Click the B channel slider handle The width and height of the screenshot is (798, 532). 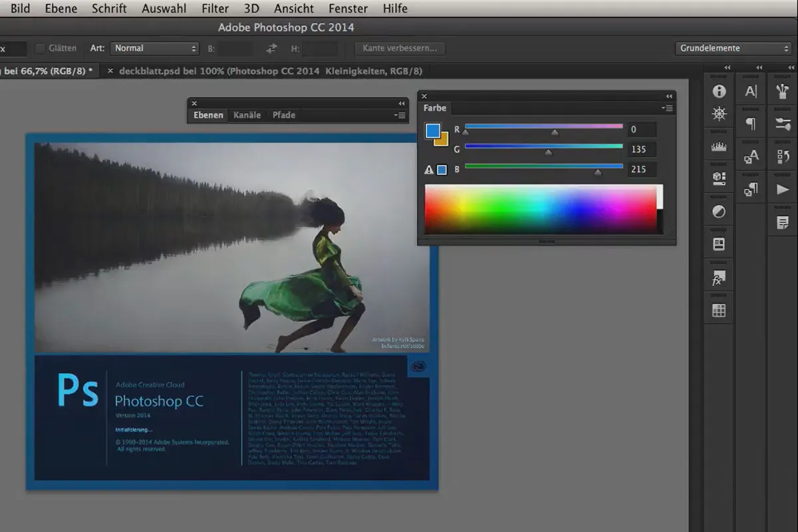[597, 172]
